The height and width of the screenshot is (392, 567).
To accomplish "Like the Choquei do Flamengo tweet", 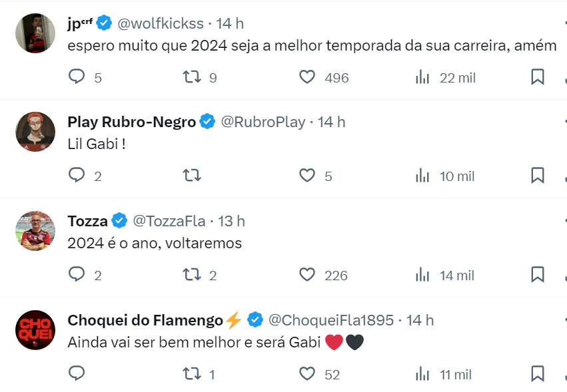I will pos(306,374).
